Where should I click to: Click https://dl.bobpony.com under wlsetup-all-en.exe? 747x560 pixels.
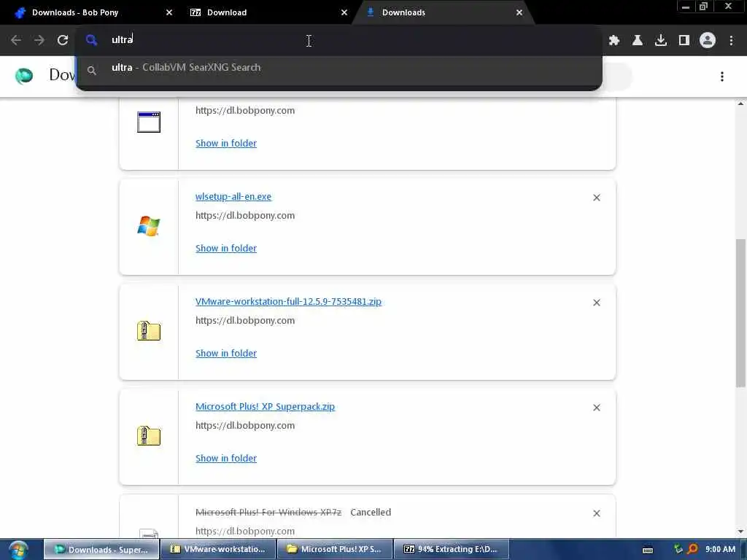click(x=245, y=216)
